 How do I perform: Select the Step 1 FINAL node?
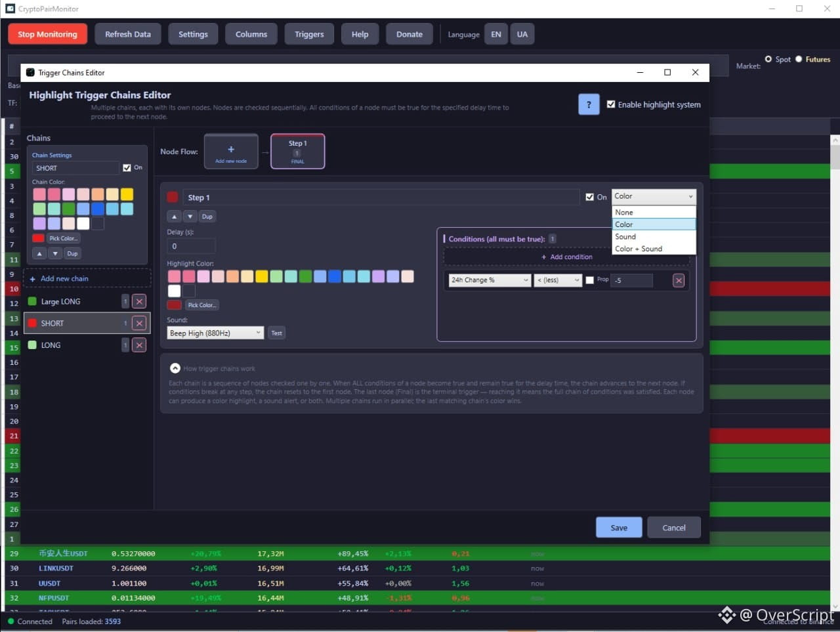[297, 152]
